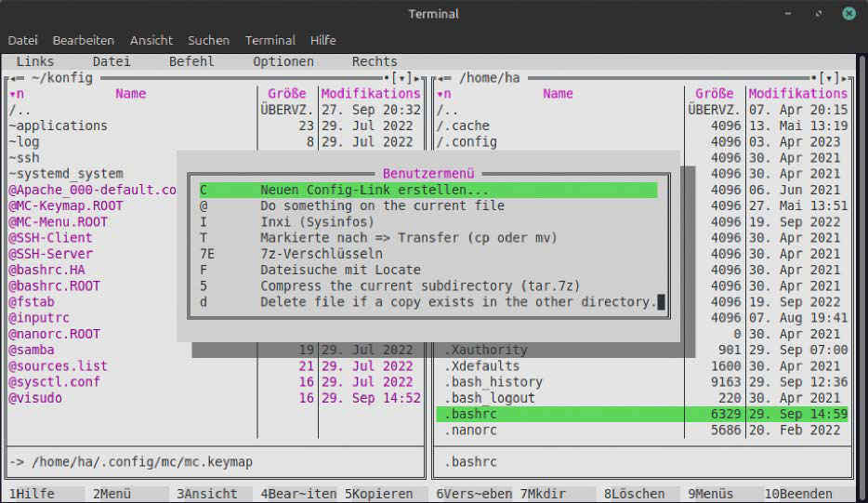868x503 pixels.
Task: Sort right panel by Modifikations column
Action: pyautogui.click(x=797, y=94)
